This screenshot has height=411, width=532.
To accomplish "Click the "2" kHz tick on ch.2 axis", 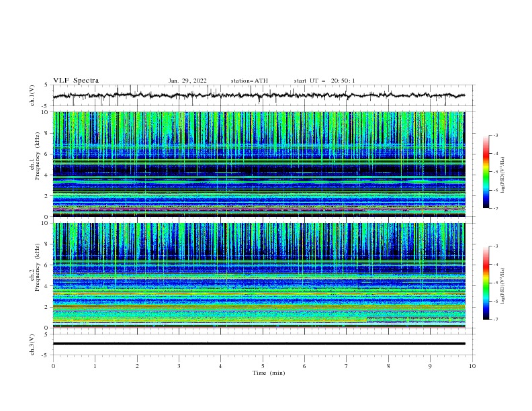I will click(48, 307).
